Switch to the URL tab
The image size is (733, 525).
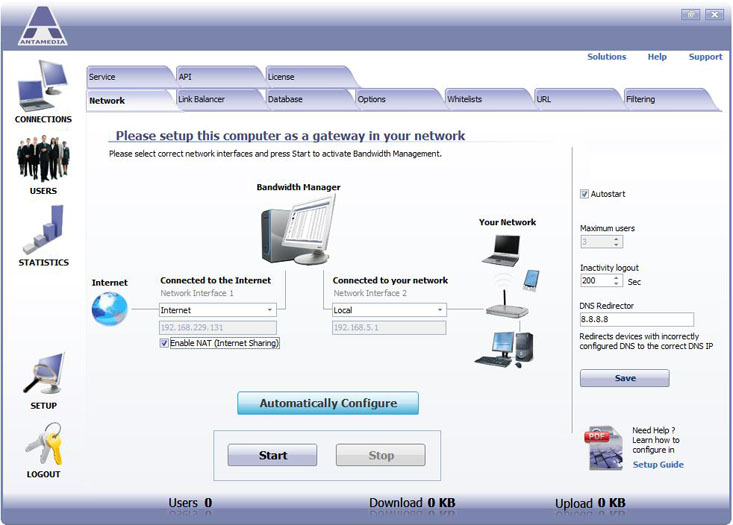[577, 99]
